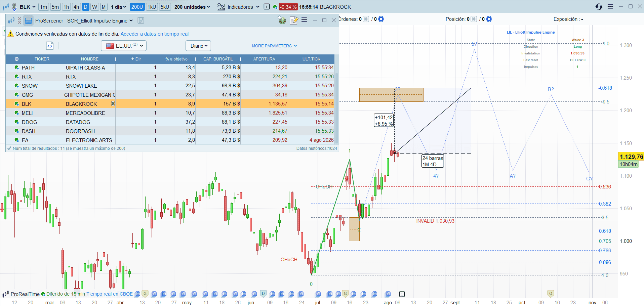Click the current price label 1.129,76
Image resolution: width=644 pixels, height=306 pixels.
631,157
